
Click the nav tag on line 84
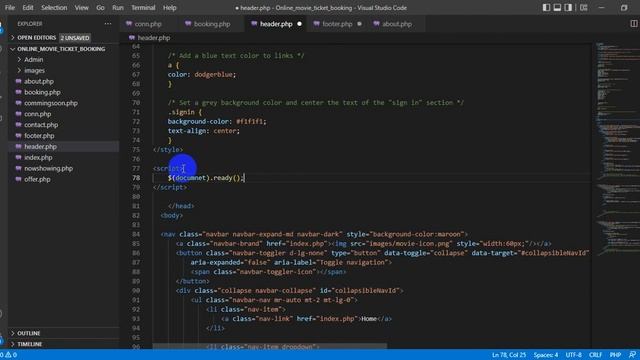tap(168, 234)
